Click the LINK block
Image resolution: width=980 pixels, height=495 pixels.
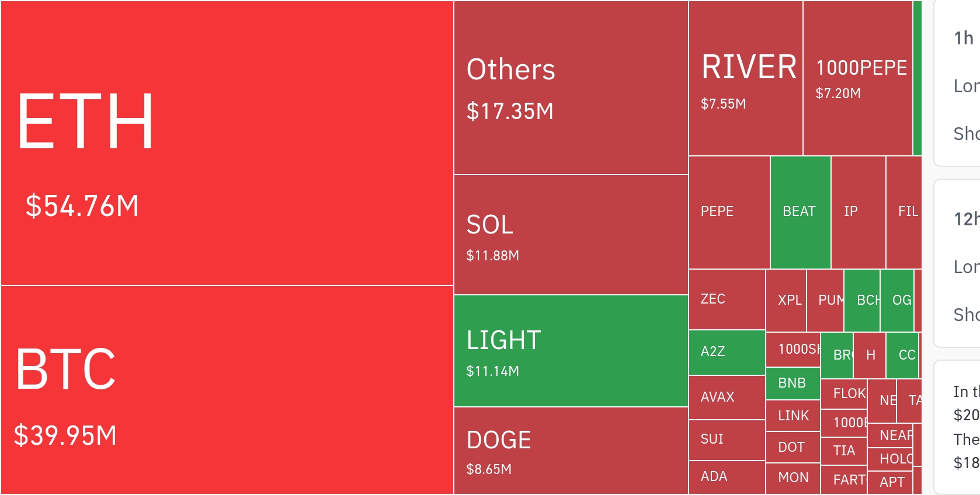tap(793, 416)
